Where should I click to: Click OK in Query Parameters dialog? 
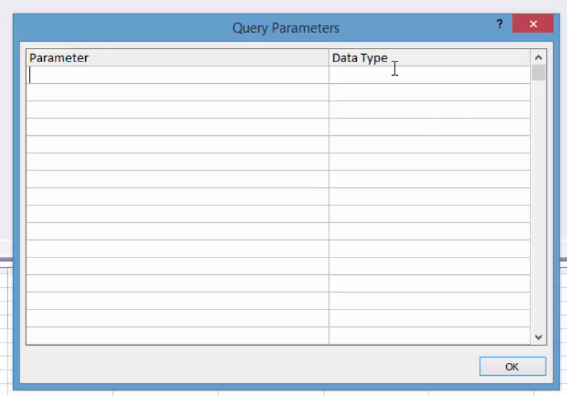[x=512, y=366]
